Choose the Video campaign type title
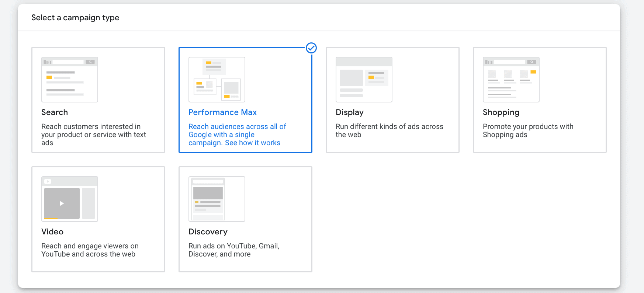Screen dimensions: 644x293 click(52, 232)
